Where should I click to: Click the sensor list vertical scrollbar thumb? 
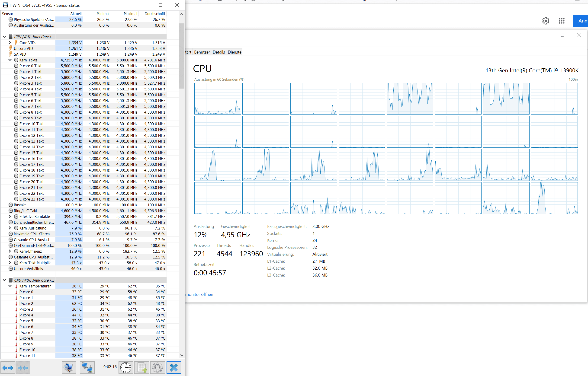click(x=182, y=56)
